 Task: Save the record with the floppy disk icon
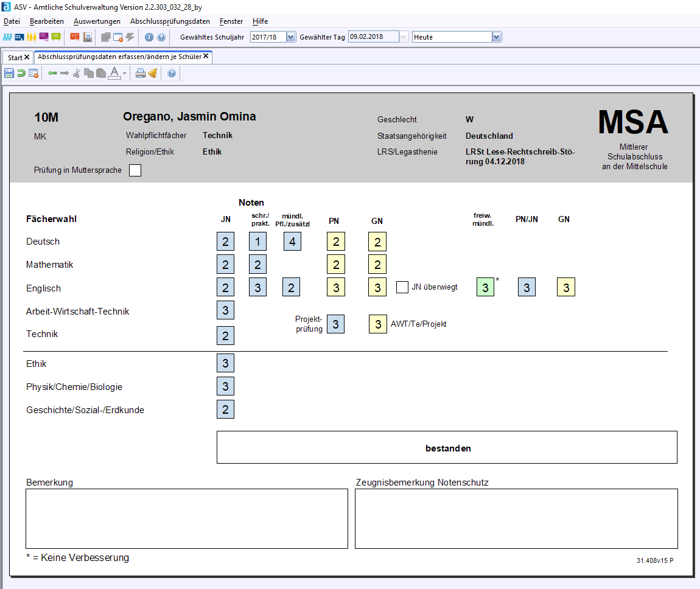pos(9,73)
